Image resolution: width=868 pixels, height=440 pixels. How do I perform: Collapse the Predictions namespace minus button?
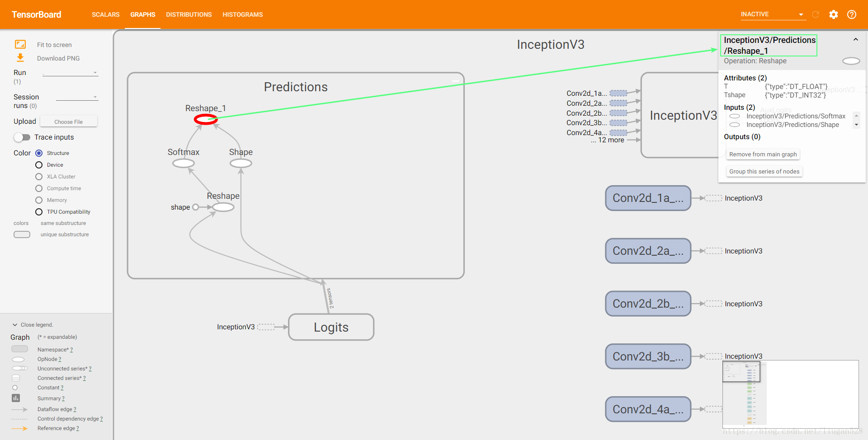pos(456,81)
